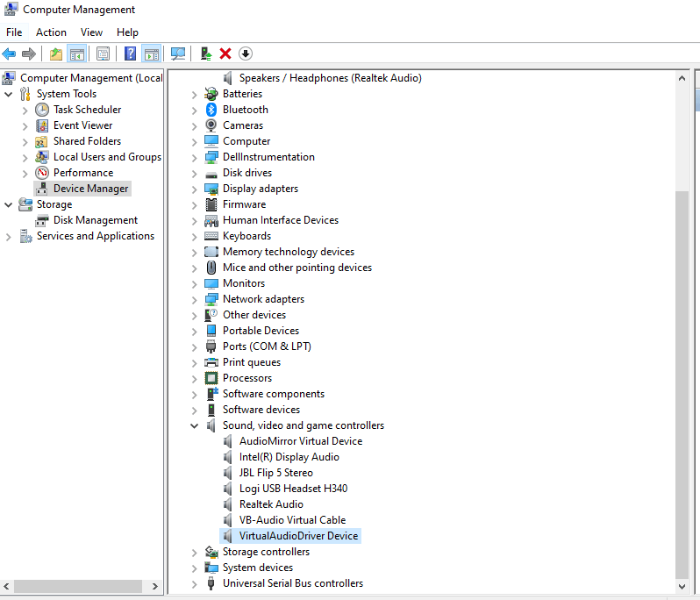
Task: Click the device list scroll up arrow
Action: click(682, 78)
